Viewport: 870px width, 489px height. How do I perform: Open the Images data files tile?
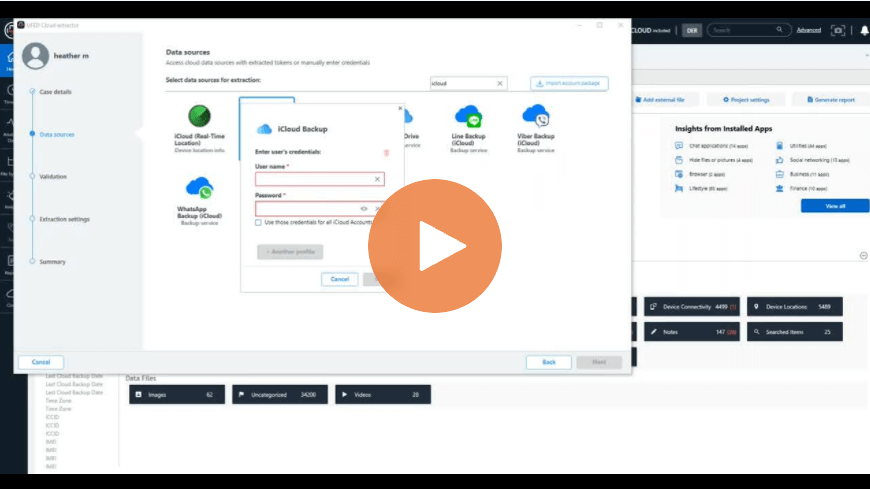pyautogui.click(x=177, y=395)
